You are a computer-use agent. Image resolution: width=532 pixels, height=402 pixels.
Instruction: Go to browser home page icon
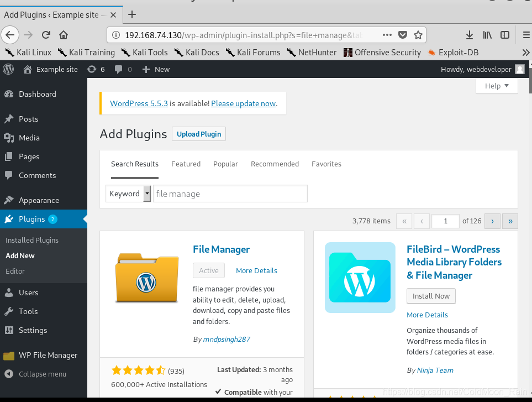pyautogui.click(x=64, y=35)
